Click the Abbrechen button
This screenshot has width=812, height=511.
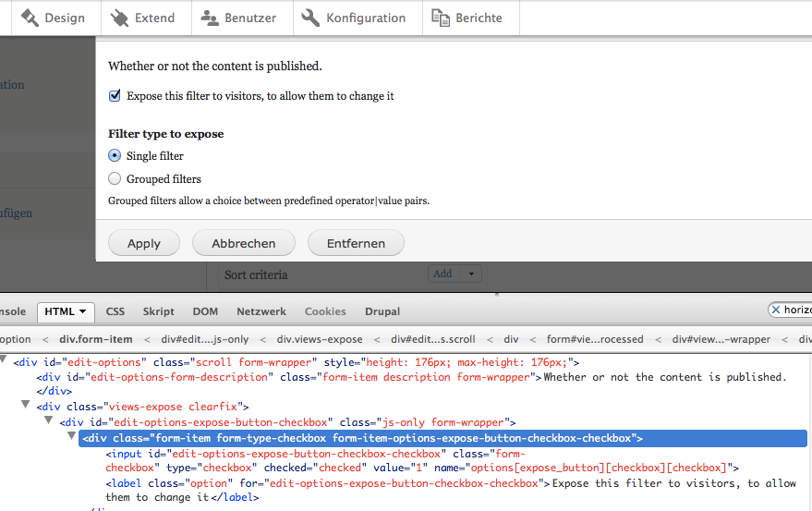click(x=243, y=243)
